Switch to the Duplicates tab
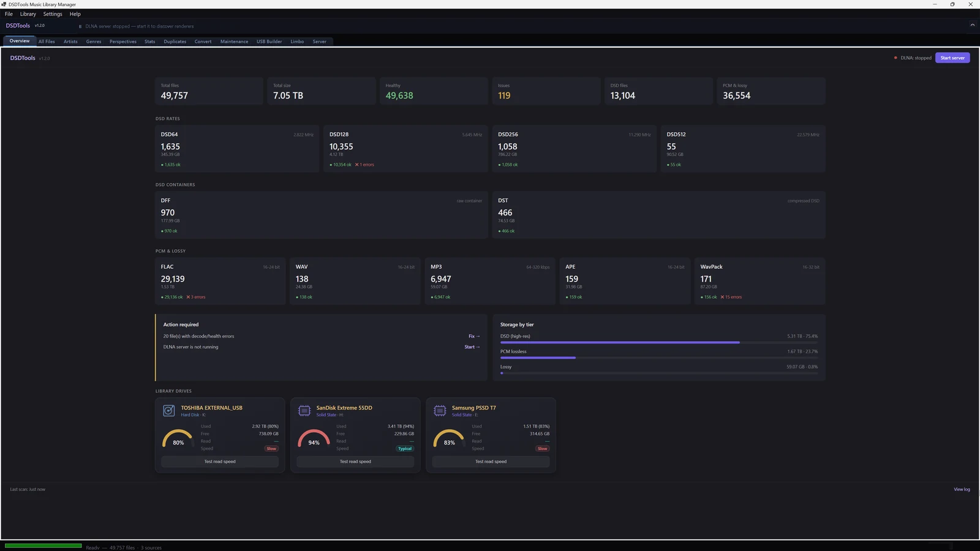 175,42
